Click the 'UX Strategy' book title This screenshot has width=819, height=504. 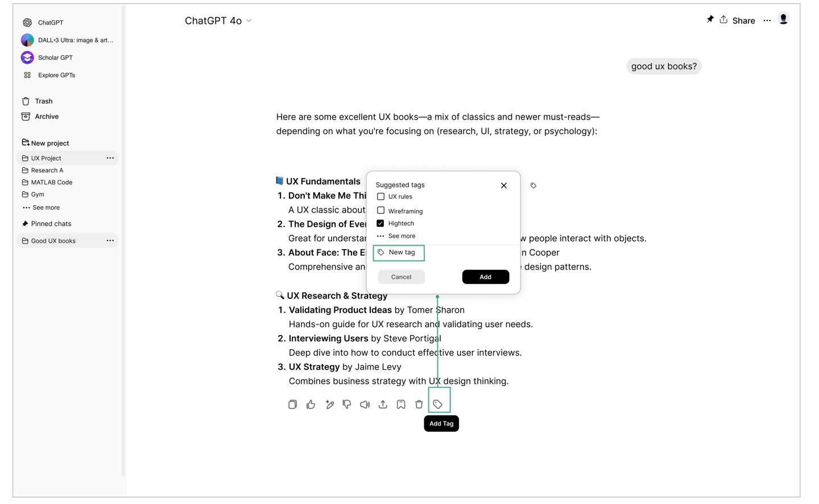pyautogui.click(x=314, y=367)
